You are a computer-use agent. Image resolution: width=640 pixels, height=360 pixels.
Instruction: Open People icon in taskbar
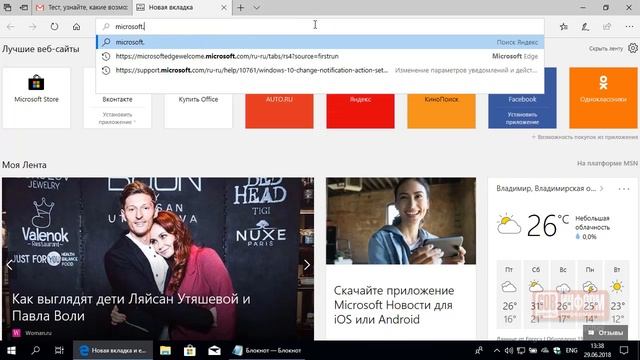tap(479, 350)
